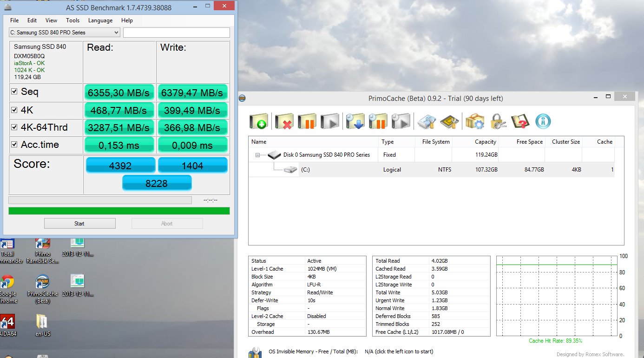Open the memory chip settings icon
The width and height of the screenshot is (644, 358).
(x=449, y=121)
